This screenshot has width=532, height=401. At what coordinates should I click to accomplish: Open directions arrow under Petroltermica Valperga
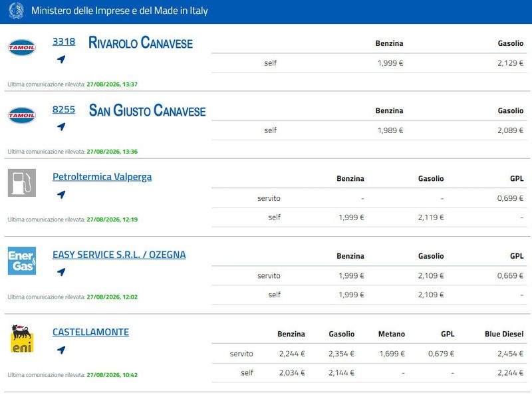[61, 194]
